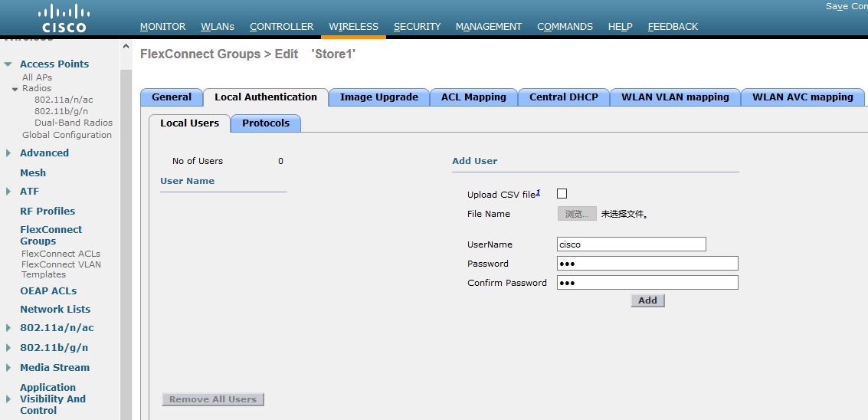Select the Local Authentication tab
868x420 pixels.
[x=266, y=97]
